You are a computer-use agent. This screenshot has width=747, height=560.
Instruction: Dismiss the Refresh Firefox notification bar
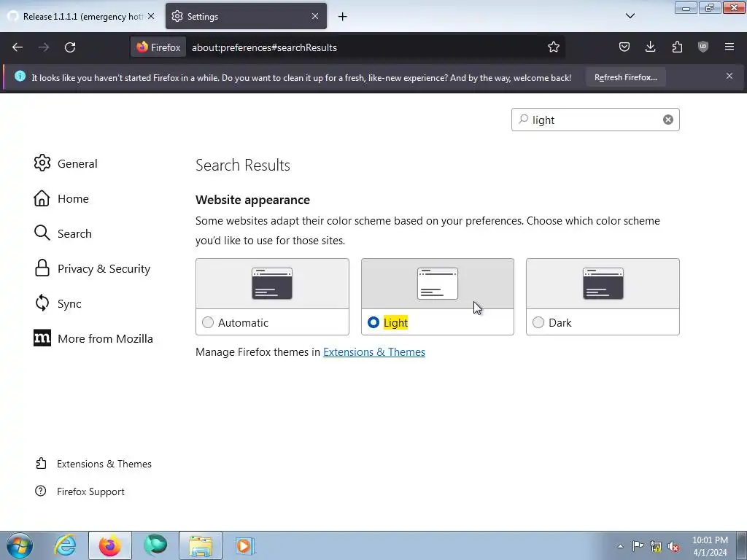(x=729, y=76)
